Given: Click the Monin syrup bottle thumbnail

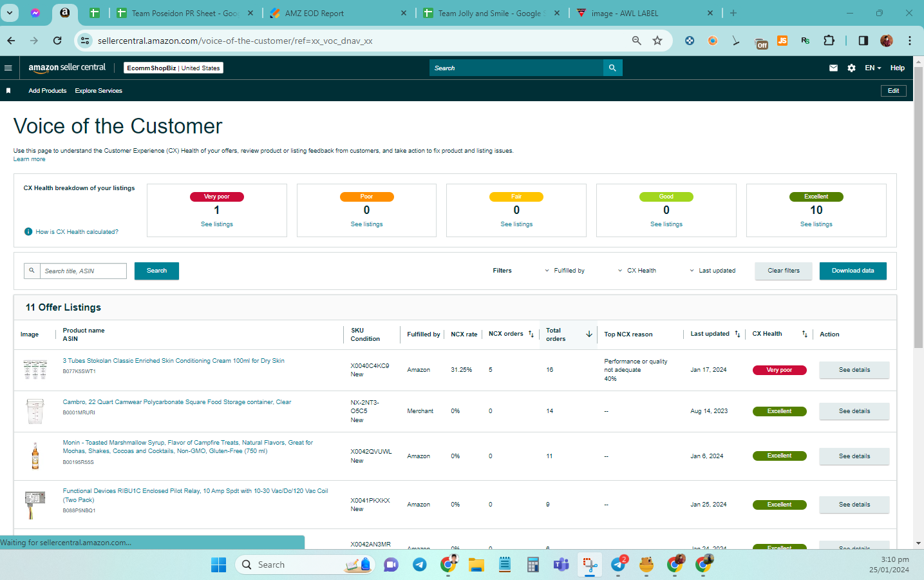Looking at the screenshot, I should tap(35, 456).
